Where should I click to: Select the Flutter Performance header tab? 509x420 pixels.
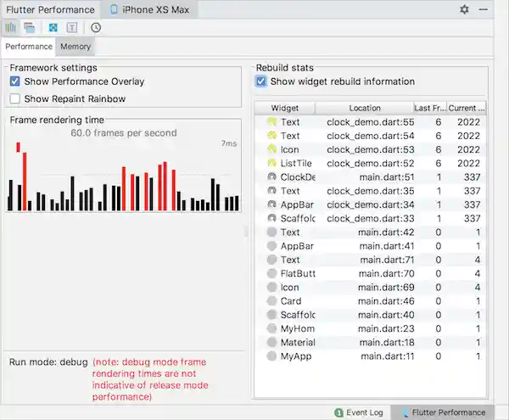50,9
